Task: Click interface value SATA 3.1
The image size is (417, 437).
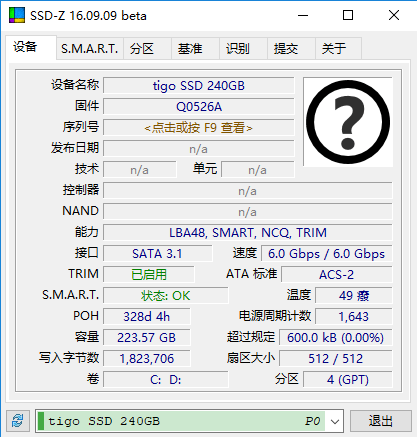Action: click(157, 254)
